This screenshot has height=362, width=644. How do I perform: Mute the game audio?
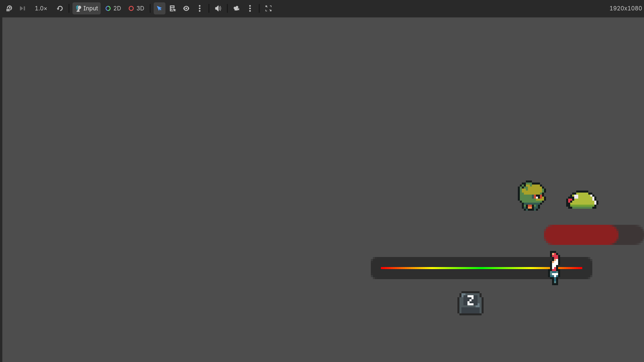click(218, 8)
